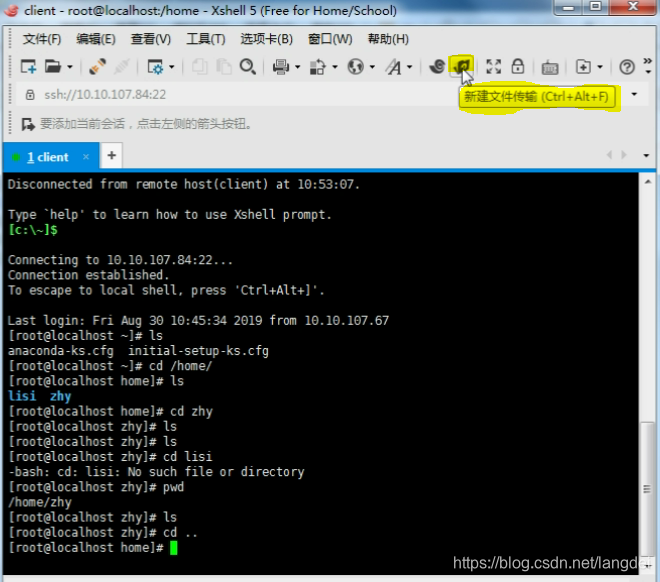Screen dimensions: 660x582
Task: Click the New File Transfer icon
Action: tap(462, 66)
